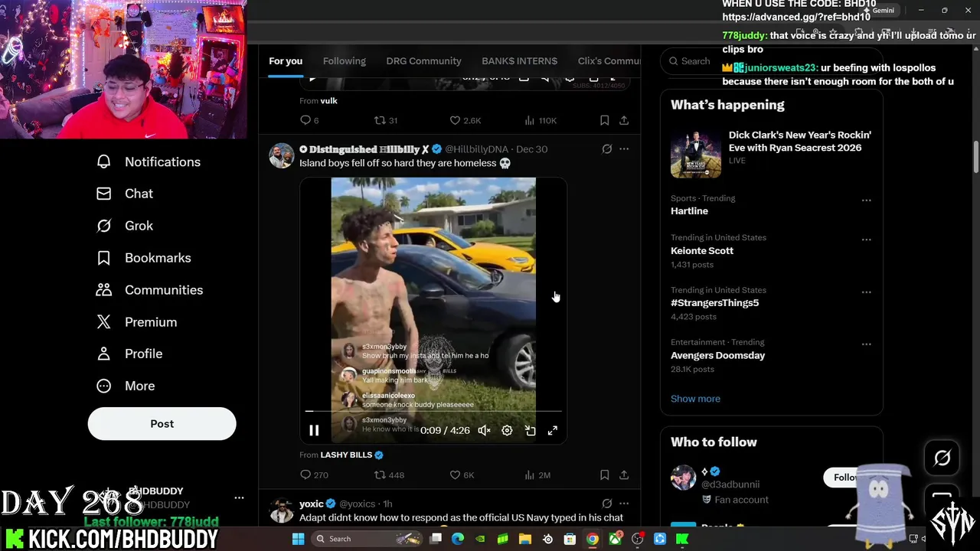Viewport: 980px width, 551px height.
Task: Seek on the video progress bar
Action: pos(433,412)
